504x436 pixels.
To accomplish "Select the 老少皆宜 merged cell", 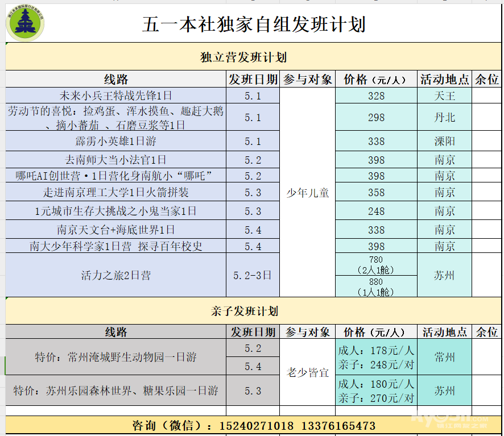I will 308,373.
